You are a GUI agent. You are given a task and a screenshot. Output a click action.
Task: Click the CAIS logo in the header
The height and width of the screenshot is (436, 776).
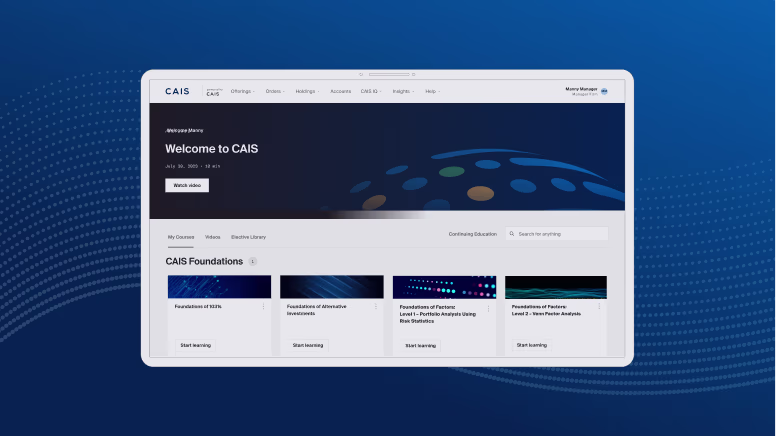[x=177, y=91]
